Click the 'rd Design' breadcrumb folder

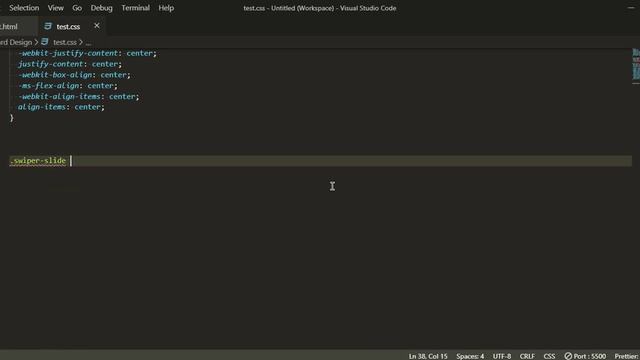click(x=16, y=42)
